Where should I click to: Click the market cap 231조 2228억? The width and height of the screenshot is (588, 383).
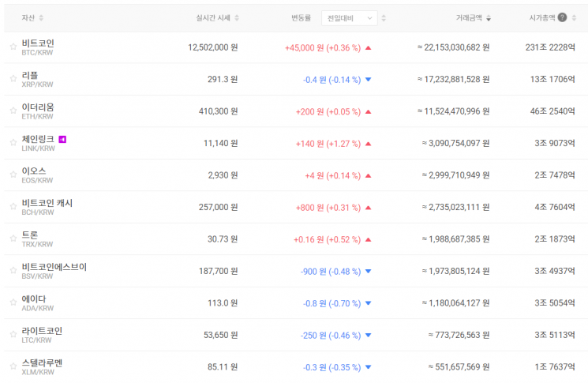tap(550, 47)
